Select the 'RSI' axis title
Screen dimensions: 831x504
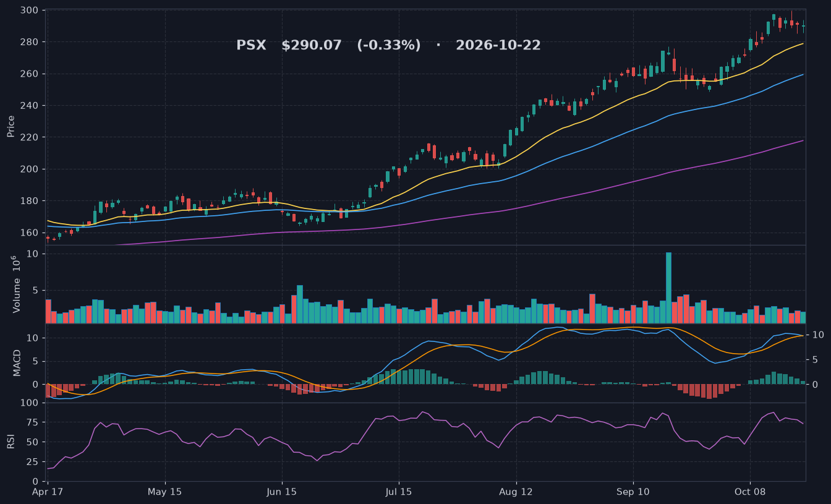pyautogui.click(x=11, y=442)
